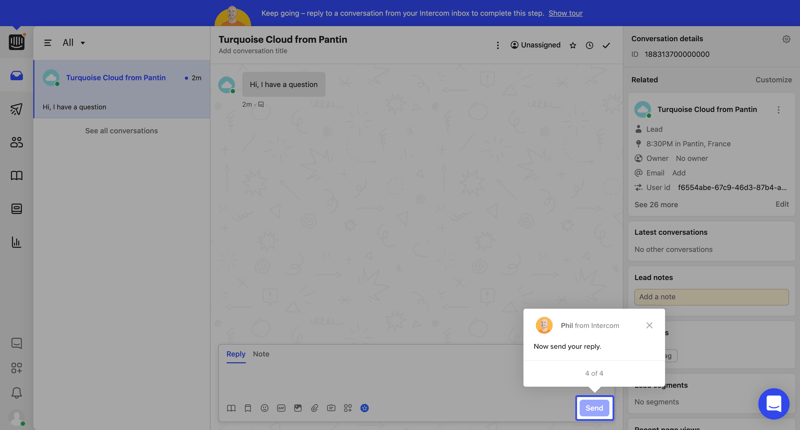Expand See 26 more attributes

point(656,205)
